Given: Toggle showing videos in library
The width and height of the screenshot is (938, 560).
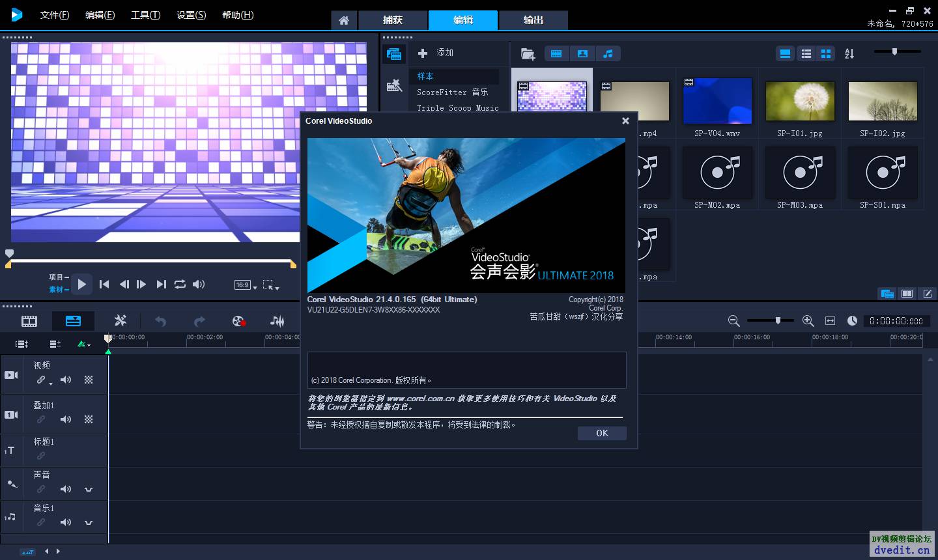Looking at the screenshot, I should pyautogui.click(x=556, y=54).
